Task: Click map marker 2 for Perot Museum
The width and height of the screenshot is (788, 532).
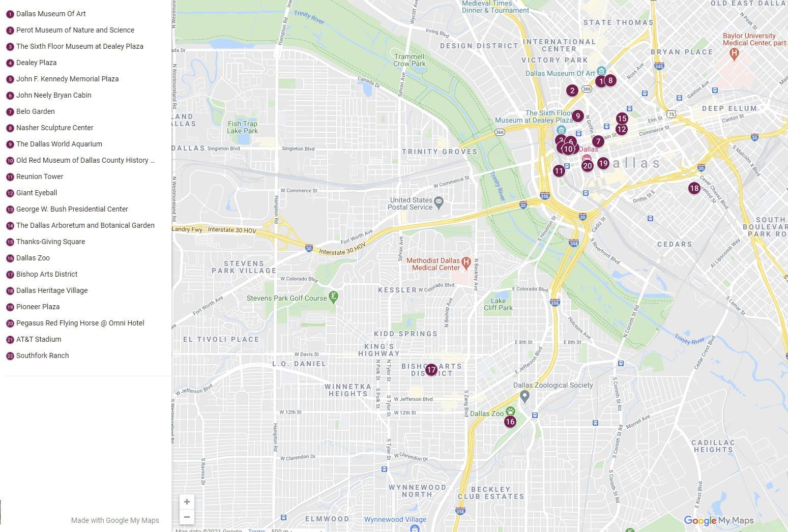Action: coord(572,91)
